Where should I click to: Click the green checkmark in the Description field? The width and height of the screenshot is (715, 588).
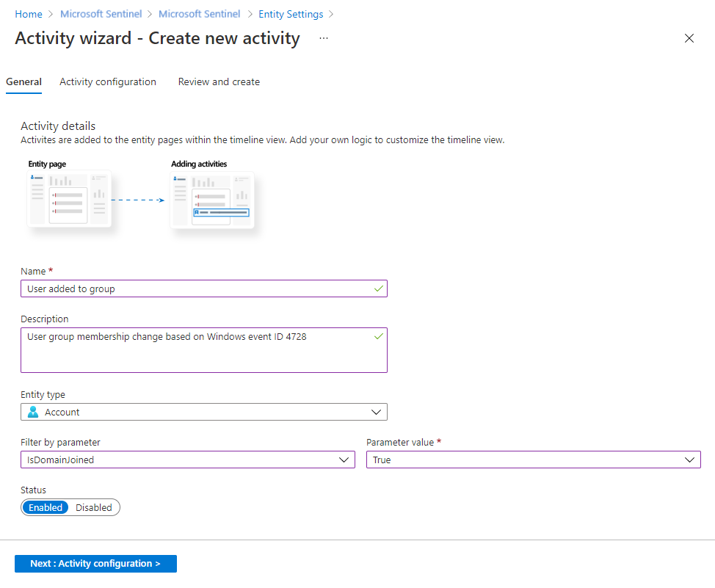378,335
